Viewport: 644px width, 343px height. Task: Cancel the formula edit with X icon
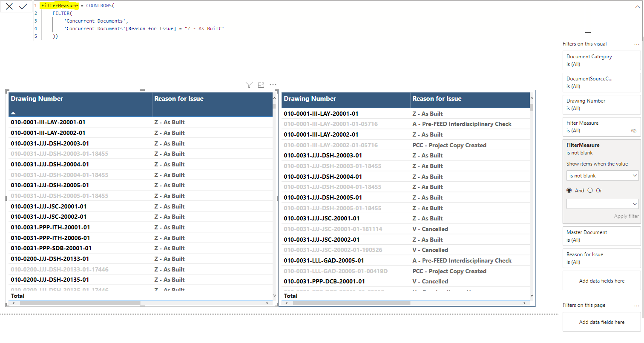pos(9,6)
